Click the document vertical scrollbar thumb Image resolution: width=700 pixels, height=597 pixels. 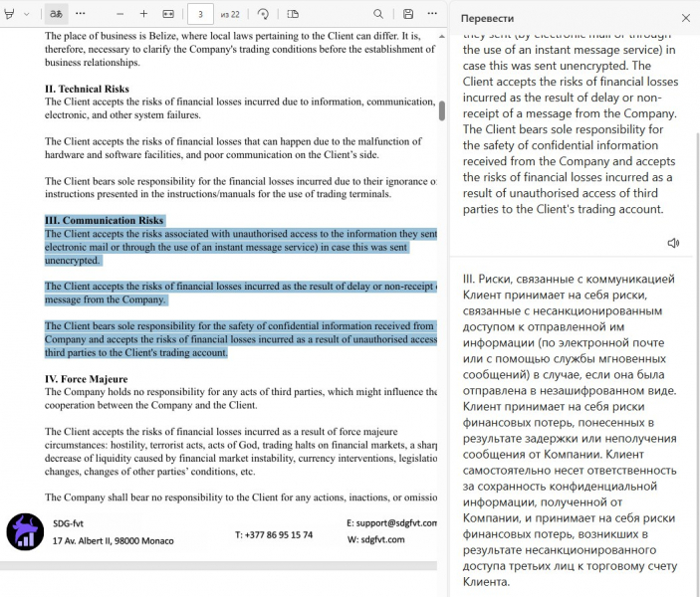pos(441,110)
